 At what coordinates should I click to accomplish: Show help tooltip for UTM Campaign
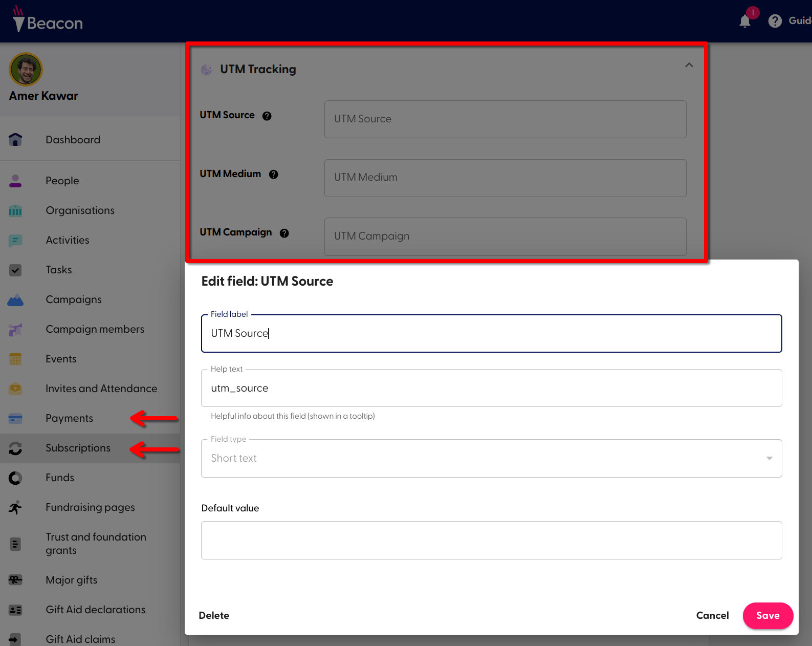coord(284,233)
